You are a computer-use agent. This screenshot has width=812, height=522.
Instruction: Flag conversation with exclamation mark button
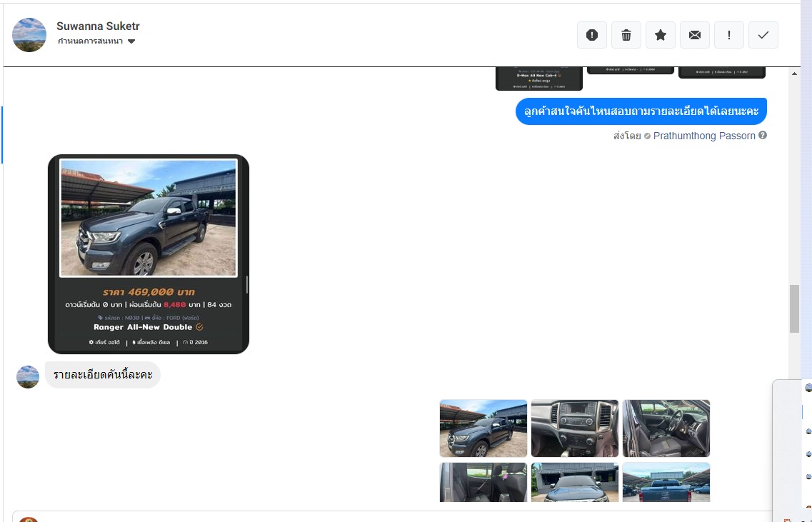729,35
